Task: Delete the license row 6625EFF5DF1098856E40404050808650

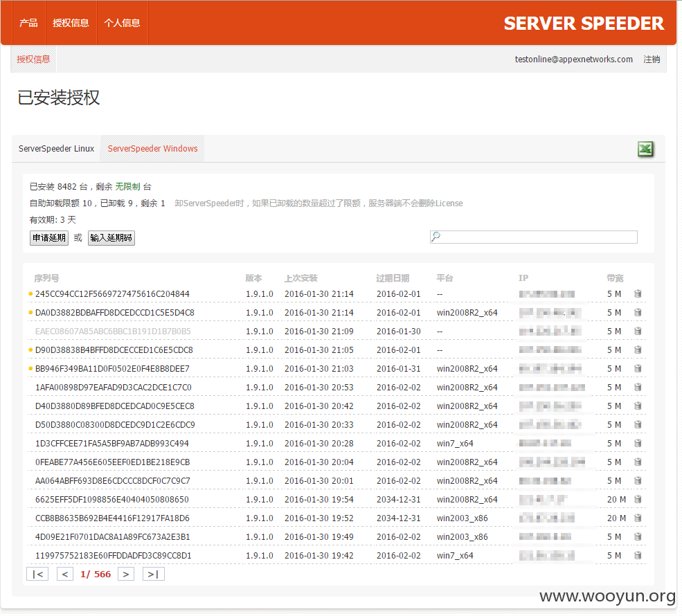Action: click(638, 500)
